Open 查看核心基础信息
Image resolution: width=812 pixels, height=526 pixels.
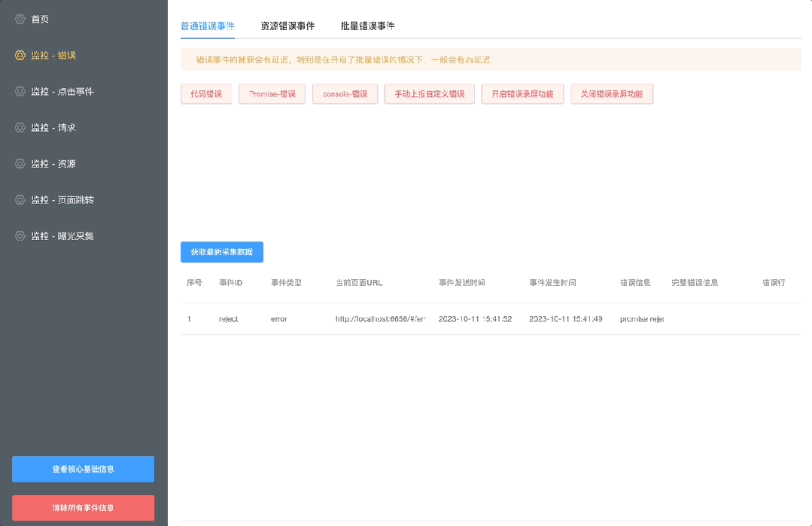click(x=82, y=469)
